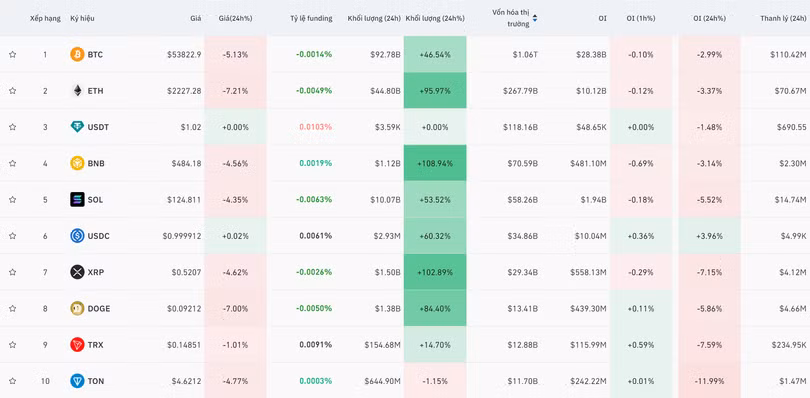This screenshot has width=810, height=398.
Task: Open the XRP symbol link
Action: pyautogui.click(x=96, y=272)
